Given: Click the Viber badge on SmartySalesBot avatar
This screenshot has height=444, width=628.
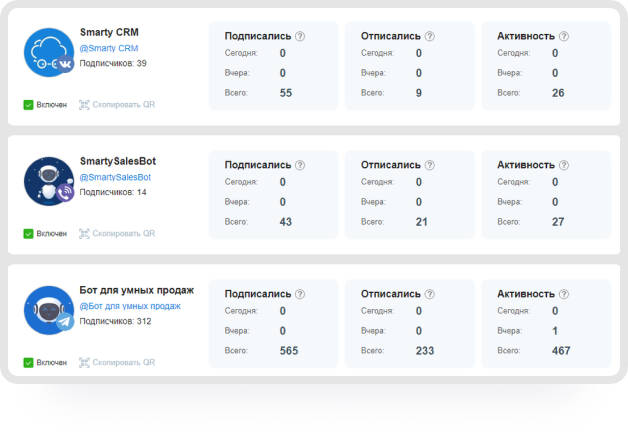Looking at the screenshot, I should pos(65,193).
